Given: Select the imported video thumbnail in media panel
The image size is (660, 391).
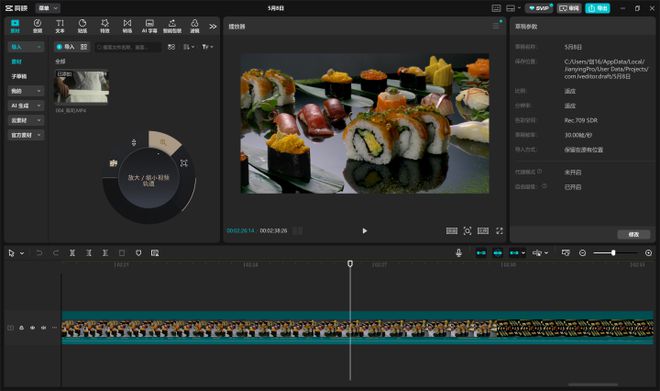Looking at the screenshot, I should (x=82, y=87).
